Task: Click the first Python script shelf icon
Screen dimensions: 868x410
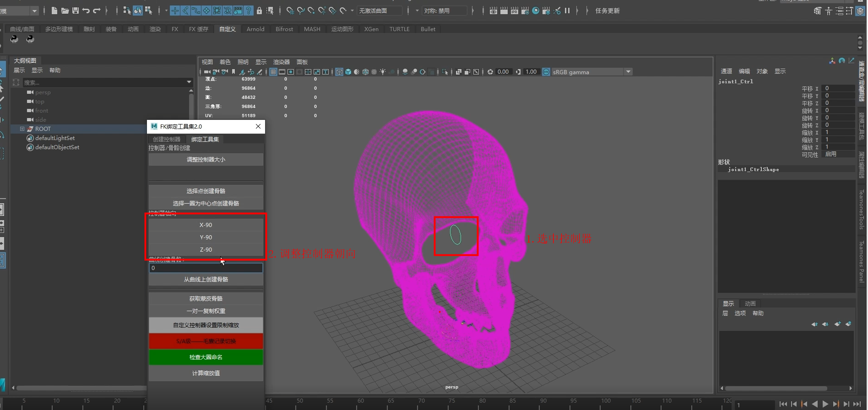Action: (15, 39)
